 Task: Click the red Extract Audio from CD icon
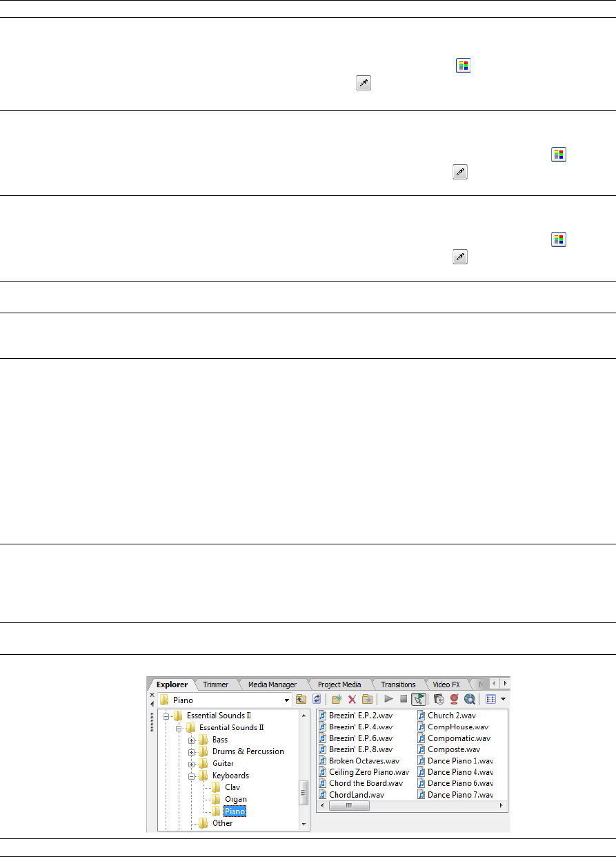tap(454, 699)
